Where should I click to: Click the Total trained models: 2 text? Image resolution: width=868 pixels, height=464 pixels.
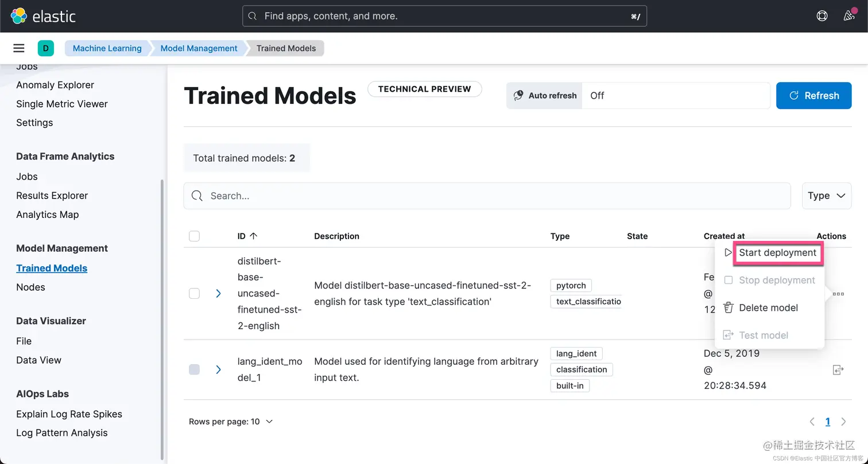[244, 158]
